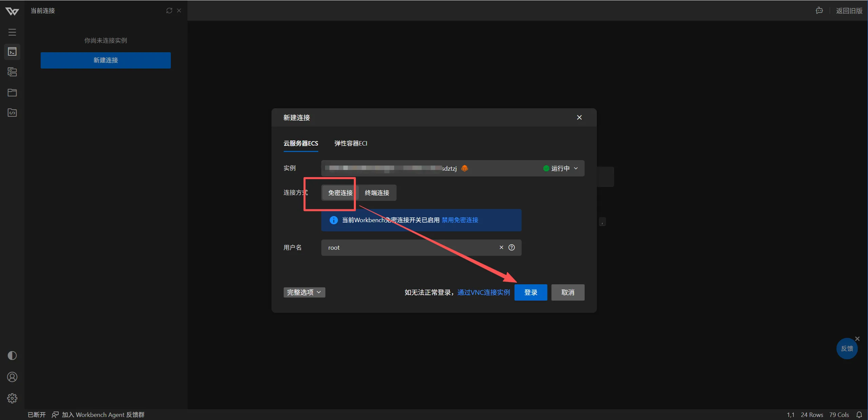Open the file manager folder icon
This screenshot has height=420, width=868.
[12, 93]
